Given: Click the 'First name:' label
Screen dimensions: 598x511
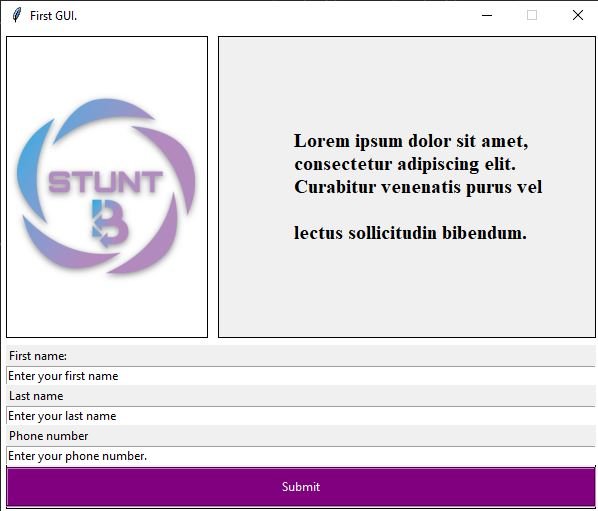Looking at the screenshot, I should [x=38, y=356].
